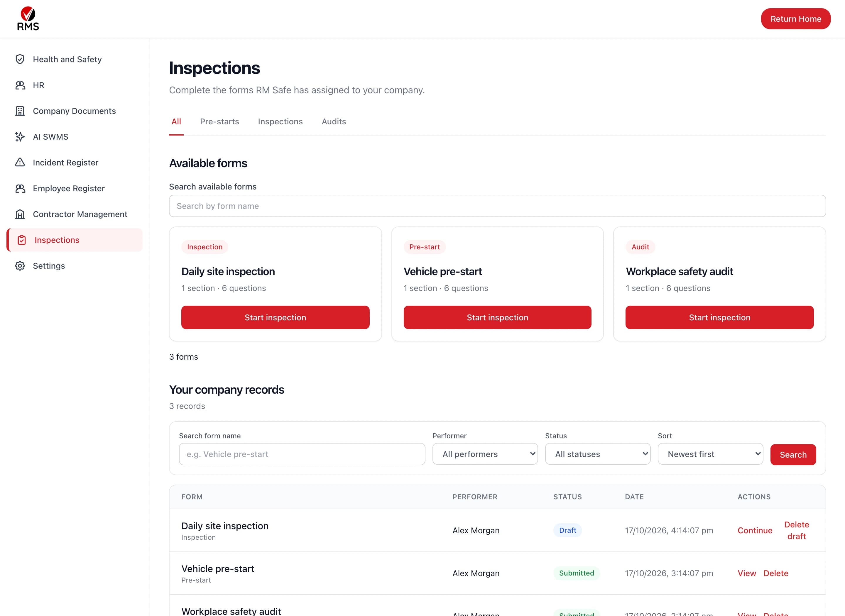Open the Newest first sort dropdown

pos(710,454)
